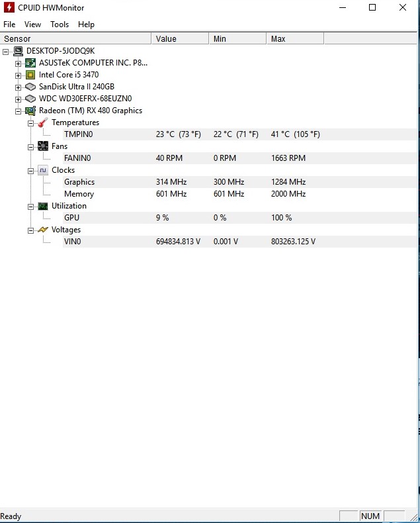The image size is (420, 523).
Task: Click the ASUSTeK motherboard icon
Action: coord(30,63)
